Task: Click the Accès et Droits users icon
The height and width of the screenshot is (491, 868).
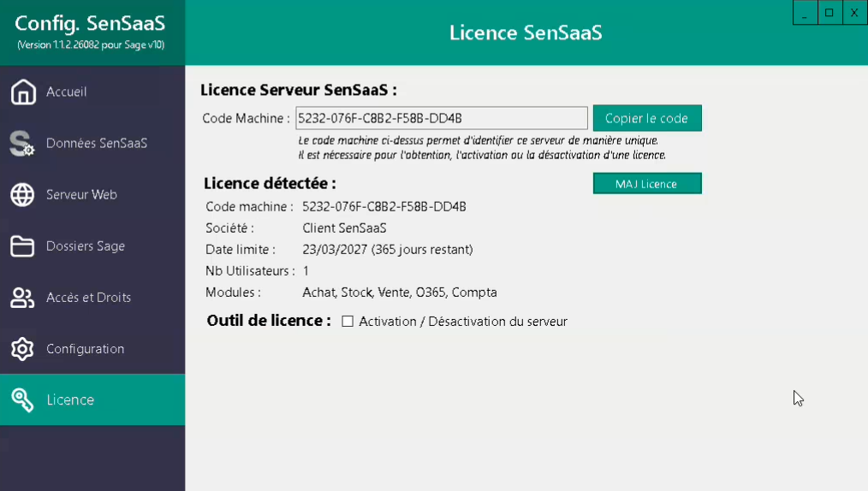Action: point(23,298)
